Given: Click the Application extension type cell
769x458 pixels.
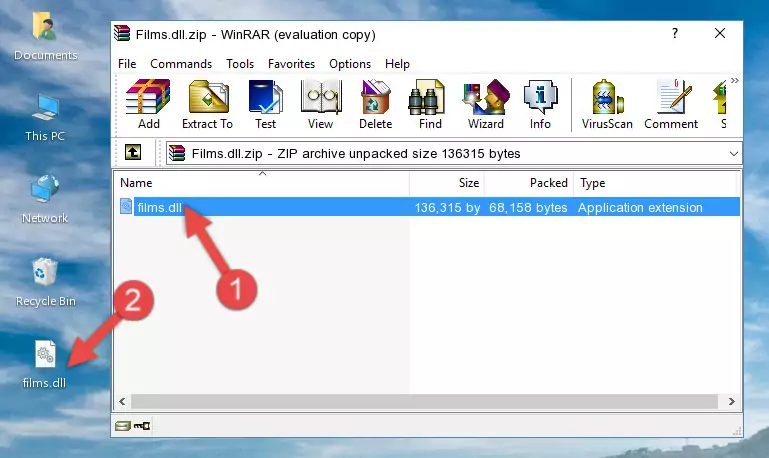Looking at the screenshot, I should (x=640, y=207).
